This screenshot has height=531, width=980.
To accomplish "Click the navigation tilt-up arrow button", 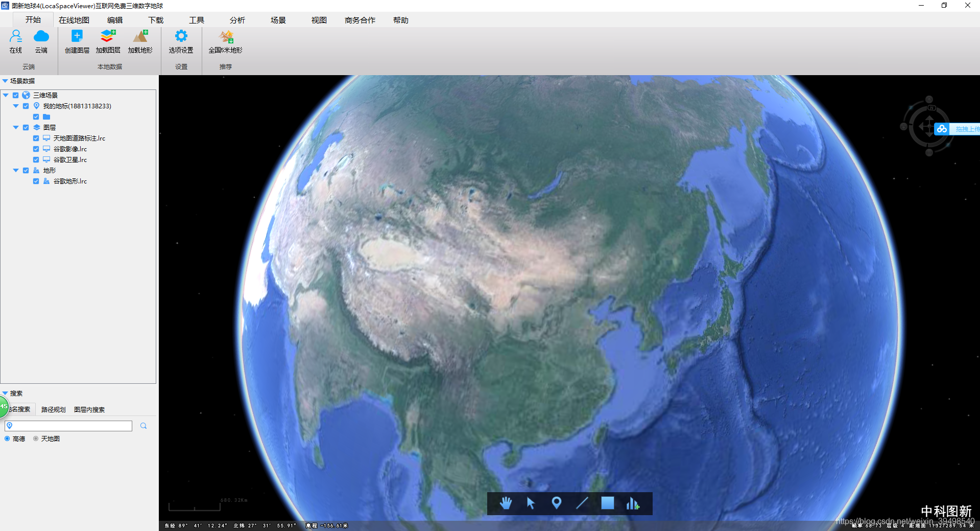I will 929,100.
